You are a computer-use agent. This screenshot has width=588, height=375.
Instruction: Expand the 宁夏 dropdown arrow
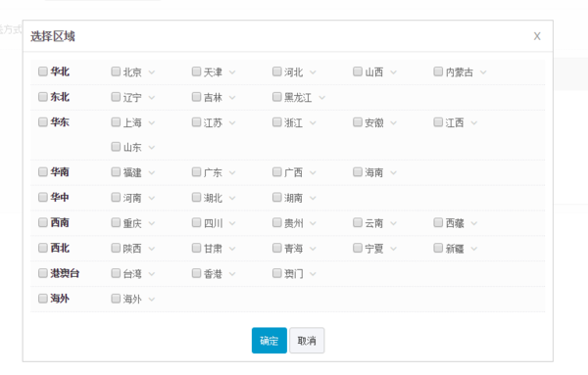[x=393, y=249]
